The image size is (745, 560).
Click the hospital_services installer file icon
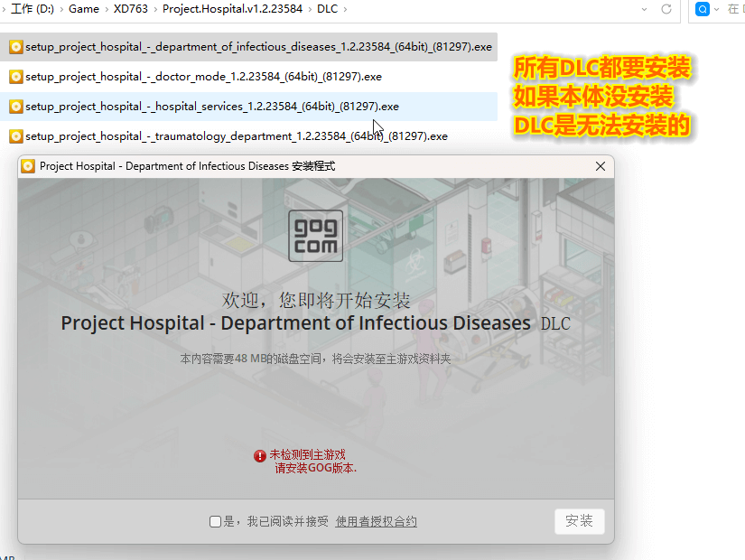[15, 107]
